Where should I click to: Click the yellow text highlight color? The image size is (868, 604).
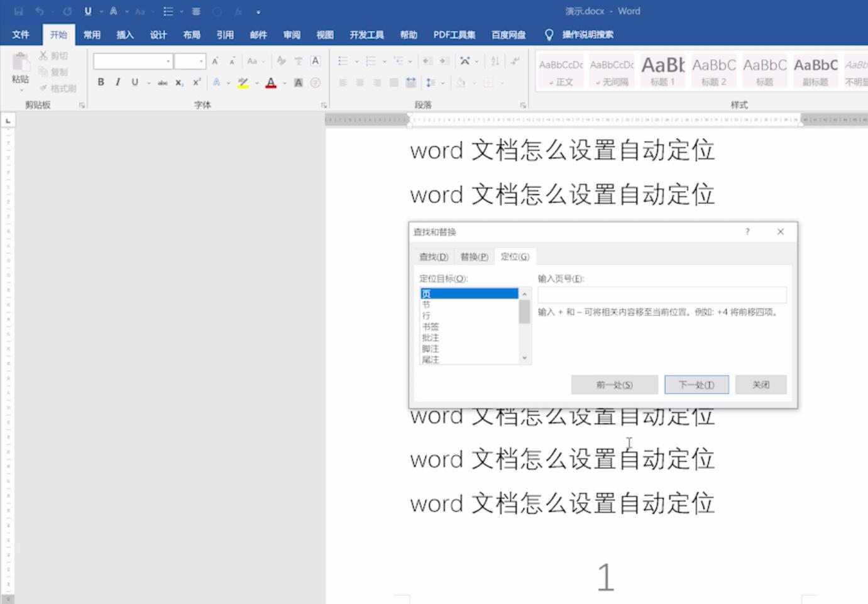click(x=243, y=82)
